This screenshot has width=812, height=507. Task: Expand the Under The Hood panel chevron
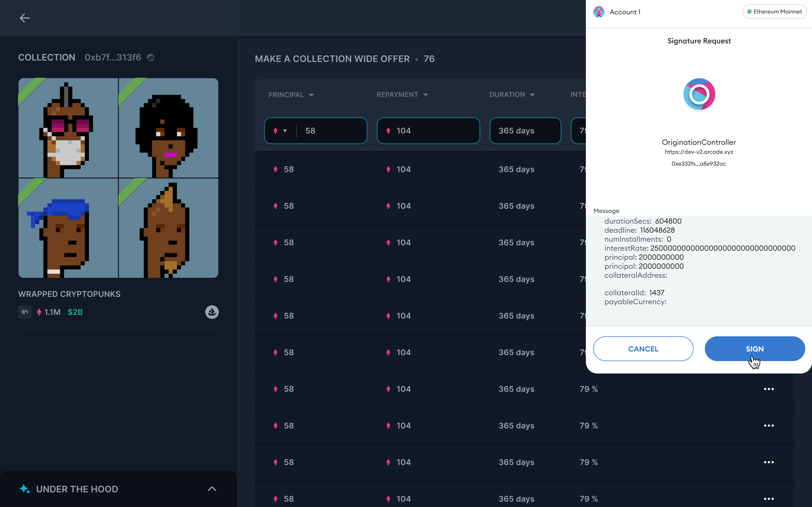[212, 489]
